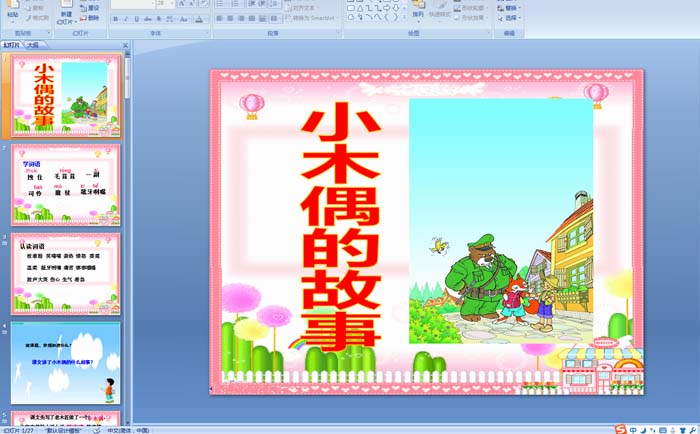The image size is (700, 434).
Task: Open the font name combo box
Action: point(132,4)
